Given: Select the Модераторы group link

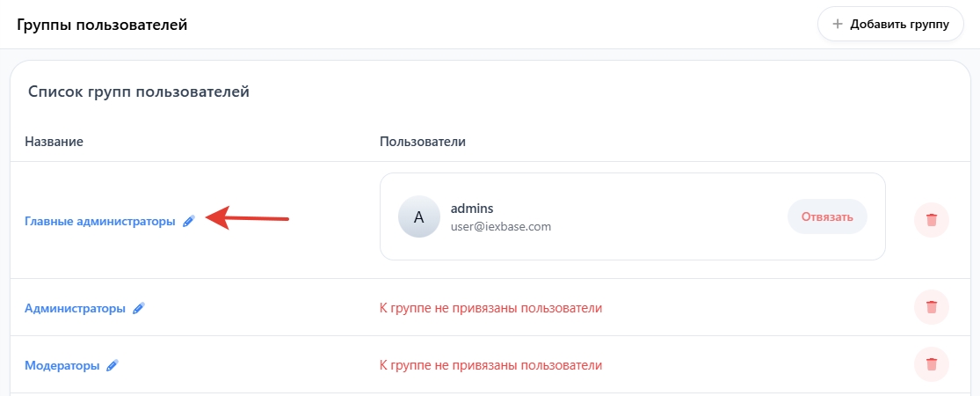Looking at the screenshot, I should (x=62, y=365).
